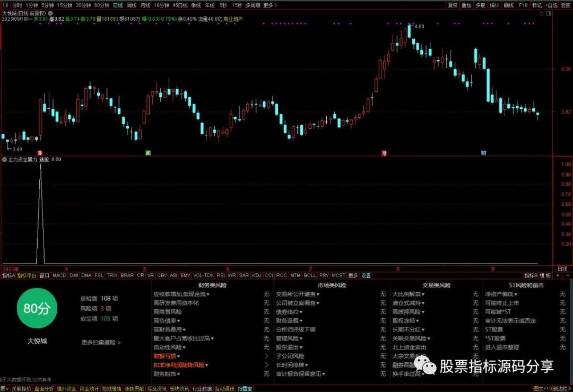Viewport: 573px width, 392px height.
Task: Expand 审计报告保留意见 risk item
Action: coord(300,374)
